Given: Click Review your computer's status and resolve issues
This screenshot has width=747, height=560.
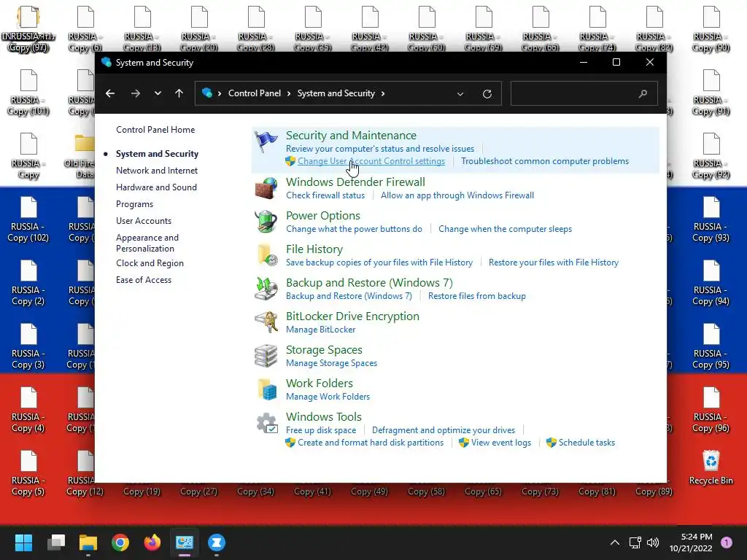Looking at the screenshot, I should pyautogui.click(x=380, y=149).
